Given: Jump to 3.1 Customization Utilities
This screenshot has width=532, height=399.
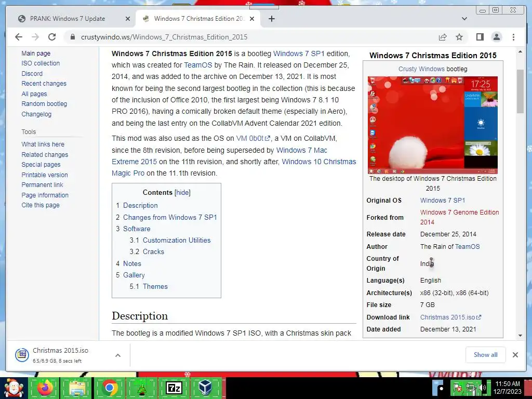Looking at the screenshot, I should click(170, 240).
